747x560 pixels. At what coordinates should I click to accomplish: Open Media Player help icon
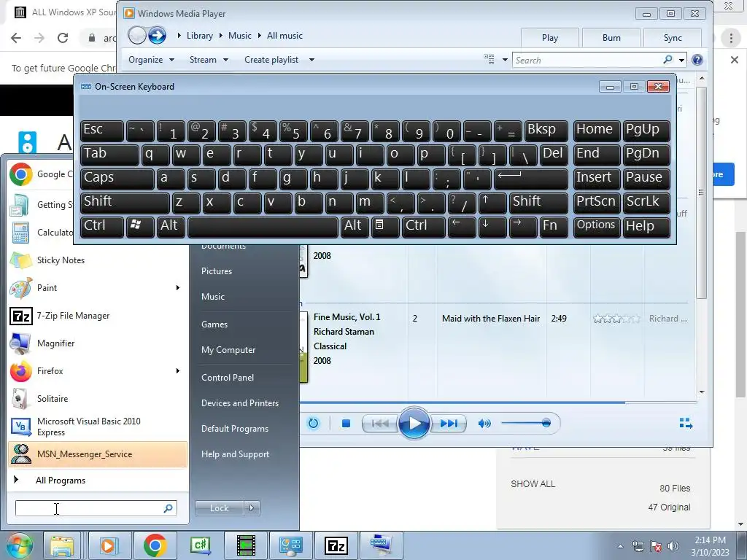tap(697, 60)
